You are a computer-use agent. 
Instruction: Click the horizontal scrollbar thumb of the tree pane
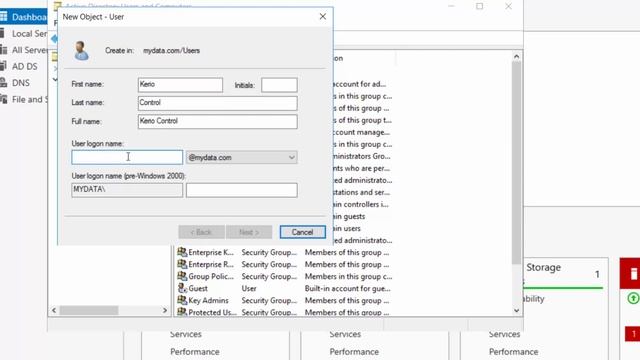[x=89, y=311]
